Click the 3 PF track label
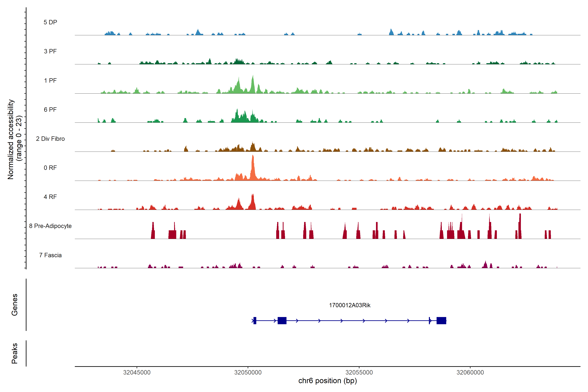 point(50,51)
